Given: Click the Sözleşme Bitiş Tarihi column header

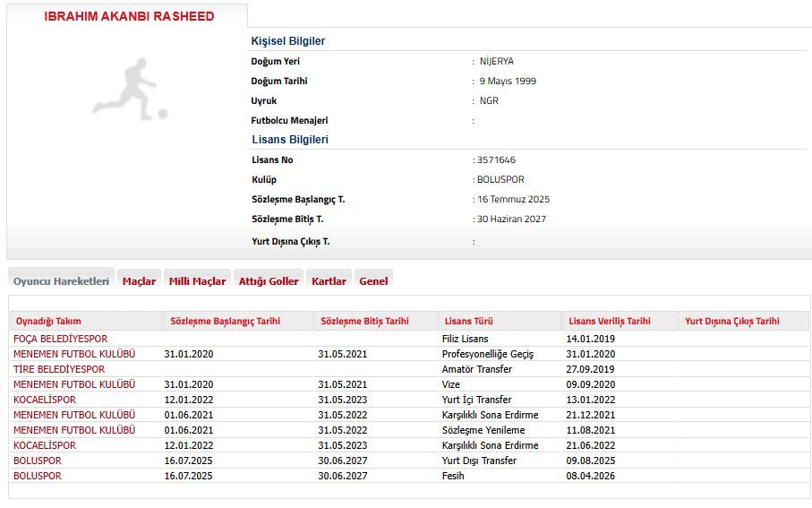Looking at the screenshot, I should (364, 322).
